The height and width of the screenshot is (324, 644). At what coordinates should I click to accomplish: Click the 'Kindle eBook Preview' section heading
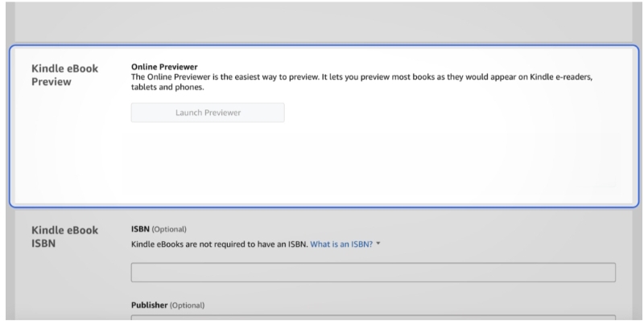64,75
